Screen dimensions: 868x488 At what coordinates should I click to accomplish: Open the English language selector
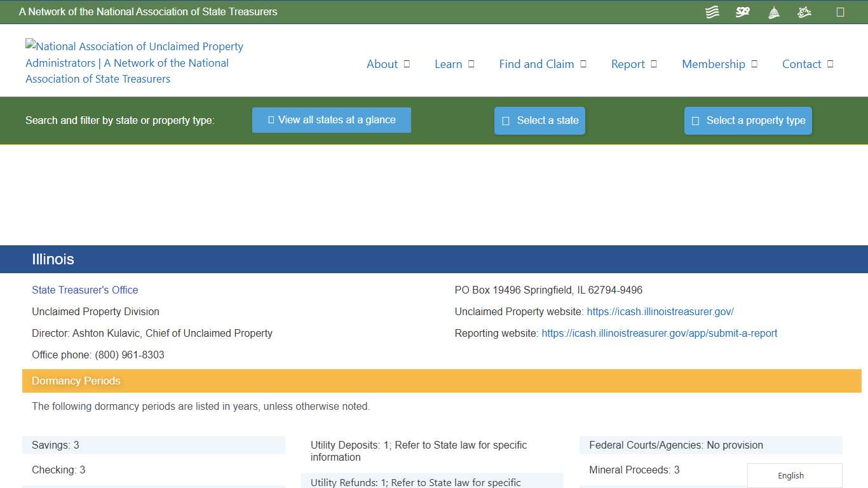(790, 475)
